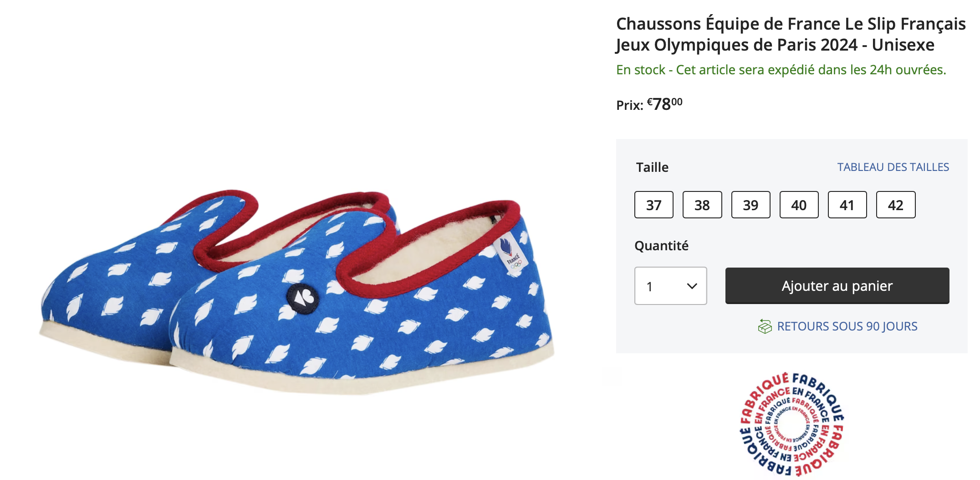The width and height of the screenshot is (980, 480).
Task: Expand the quantity dropdown chevron
Action: 692,286
